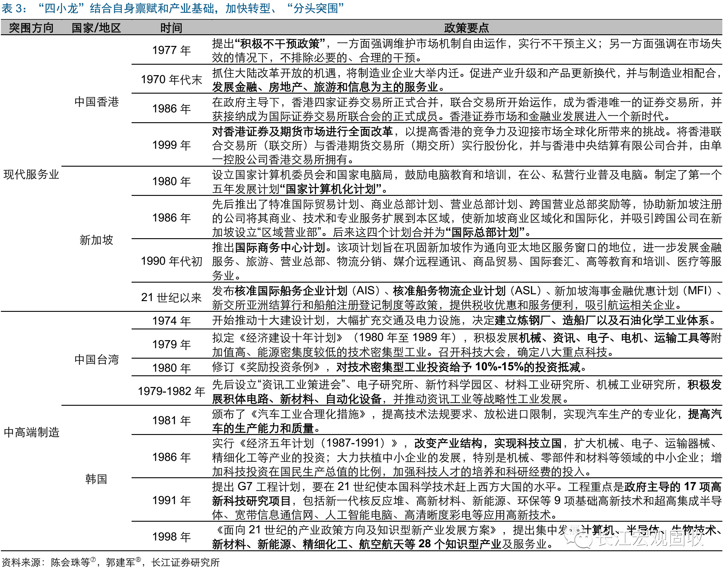Click the '1974 年' time cell

(171, 321)
